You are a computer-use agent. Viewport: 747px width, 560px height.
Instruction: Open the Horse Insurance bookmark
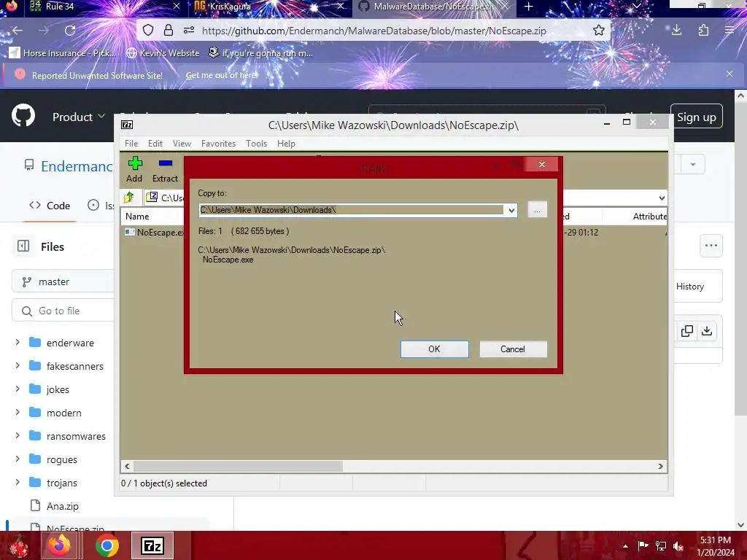click(x=63, y=52)
